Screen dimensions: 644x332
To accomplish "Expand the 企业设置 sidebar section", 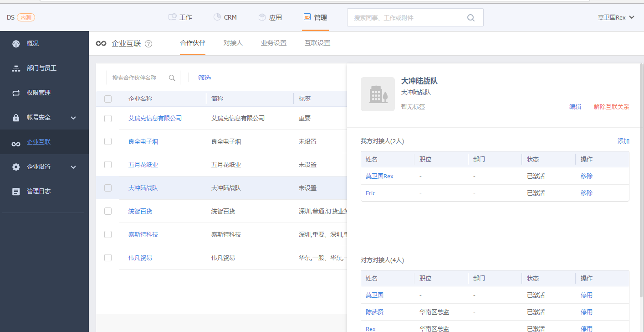I will coord(73,167).
